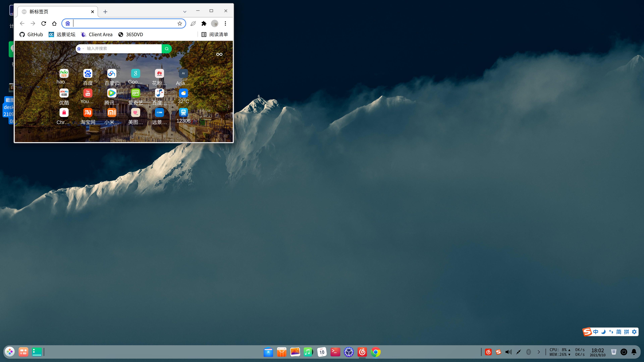
Task: Bookmark page with star icon
Action: tap(180, 23)
